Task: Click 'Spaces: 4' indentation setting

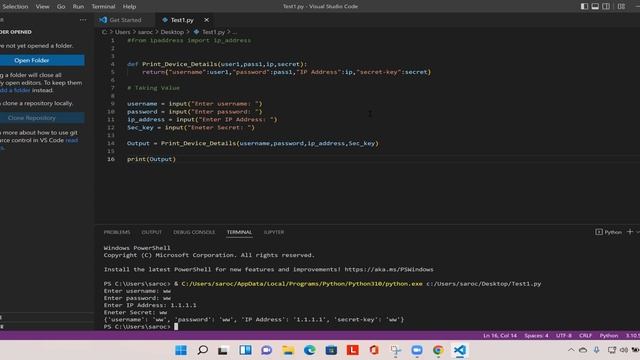Action: [x=536, y=336]
